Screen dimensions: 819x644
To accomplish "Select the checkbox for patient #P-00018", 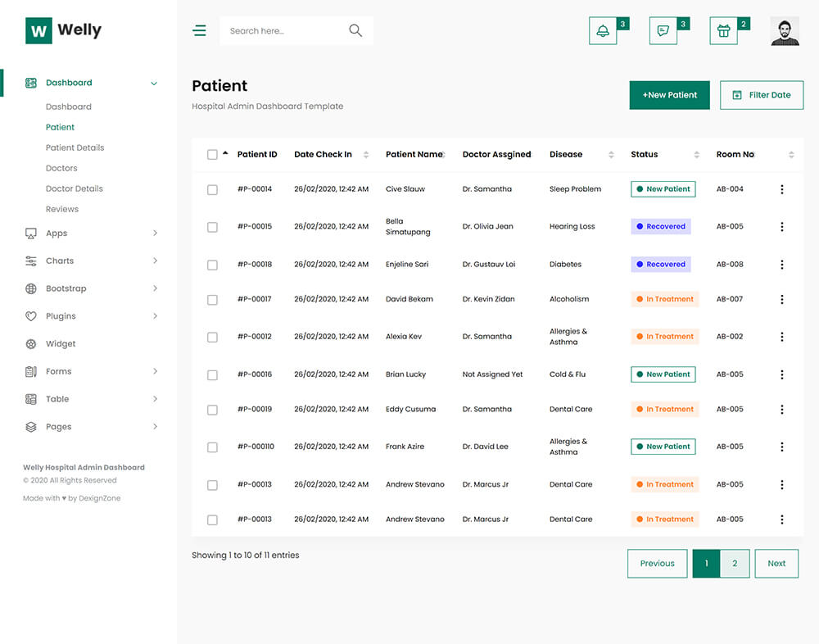I will point(212,265).
